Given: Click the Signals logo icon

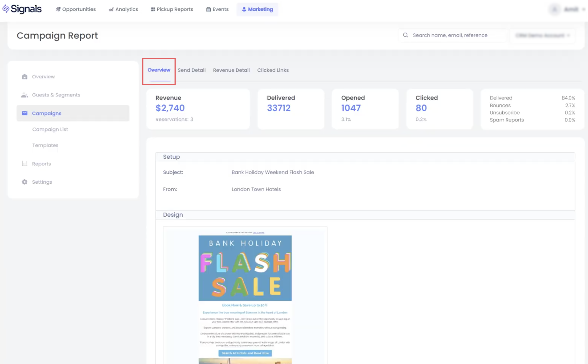Looking at the screenshot, I should point(6,9).
